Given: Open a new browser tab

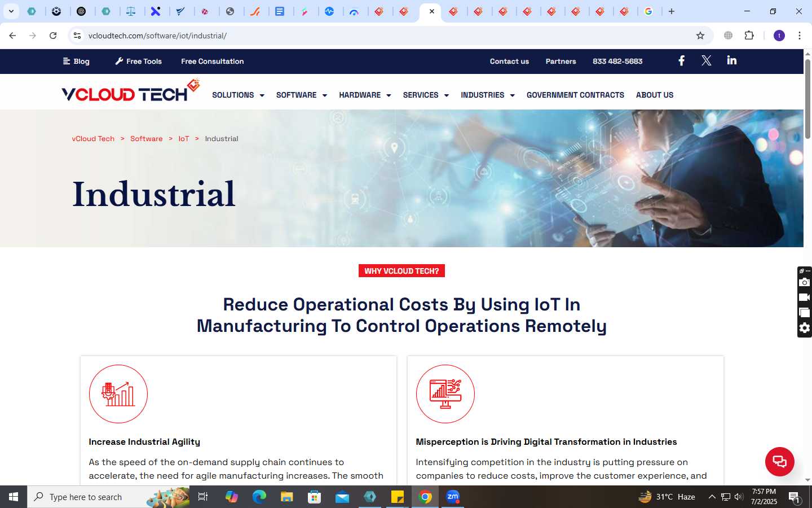Looking at the screenshot, I should point(671,11).
